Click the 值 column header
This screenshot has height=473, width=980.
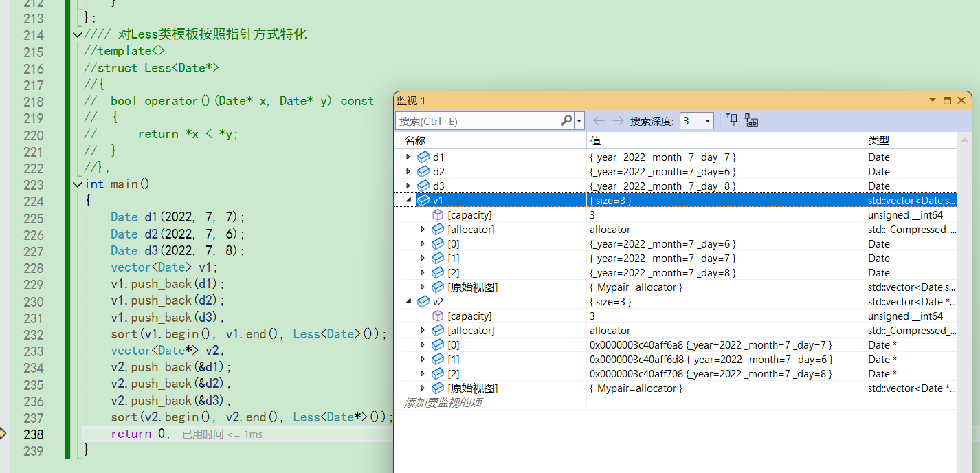pos(725,140)
